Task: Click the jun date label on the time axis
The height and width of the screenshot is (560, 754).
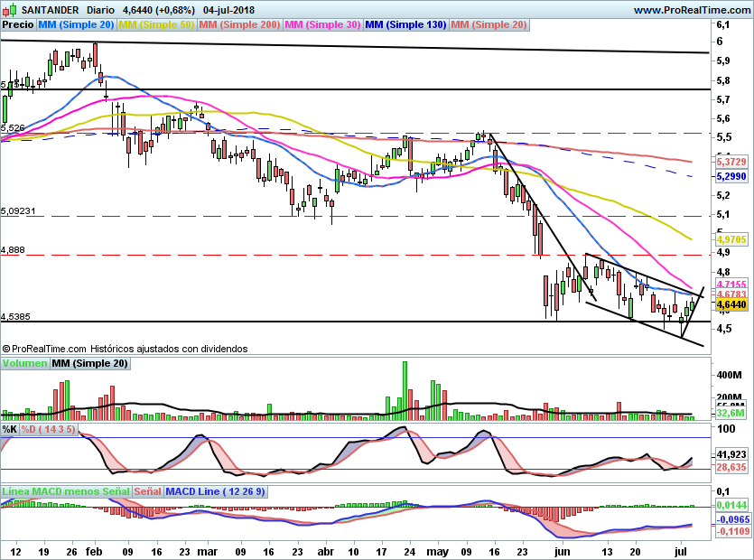Action: point(562,551)
